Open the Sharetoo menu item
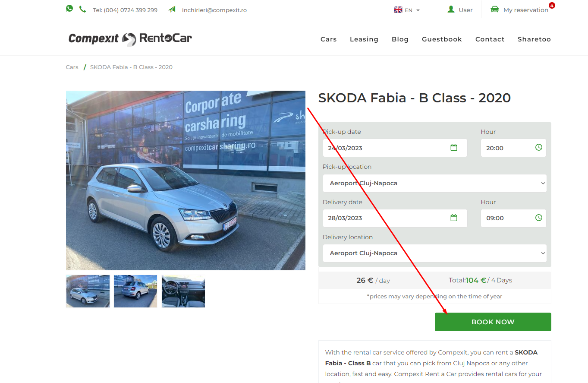 (x=534, y=39)
